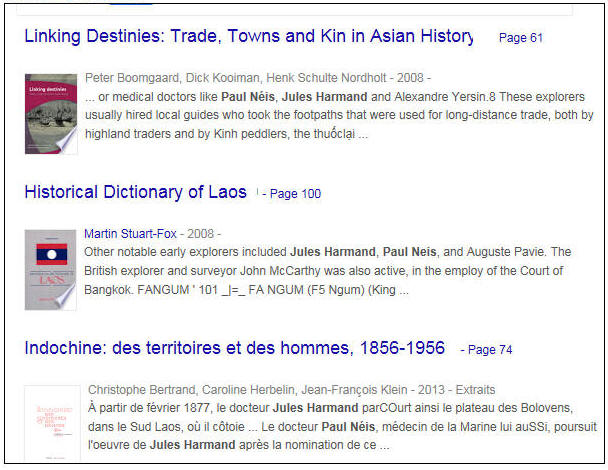Screen dimensions: 608x470
Task: Go to Page 61 of Linking Destinies
Action: point(520,38)
